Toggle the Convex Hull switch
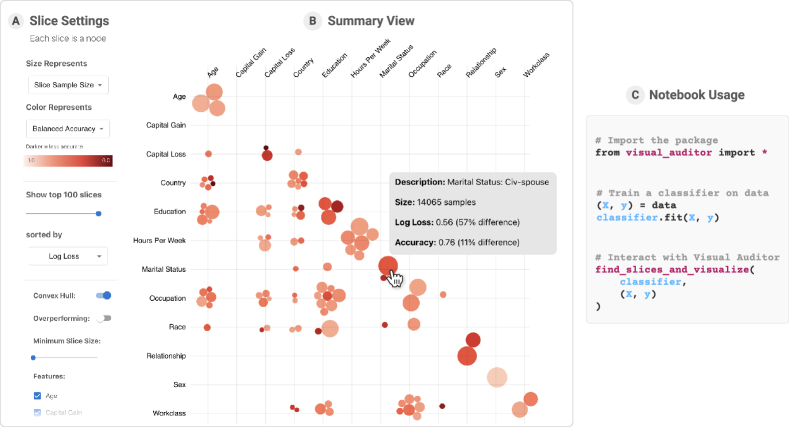789x427 pixels. [x=103, y=296]
